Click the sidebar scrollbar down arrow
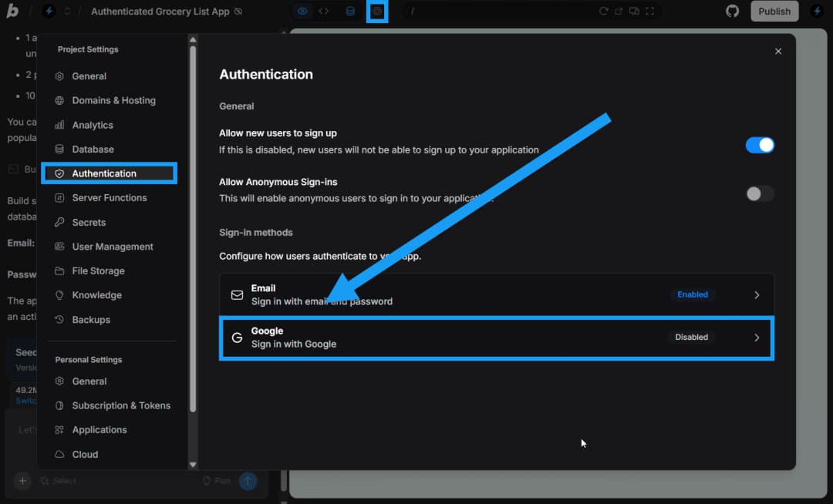Viewport: 833px width, 504px height. click(x=193, y=465)
